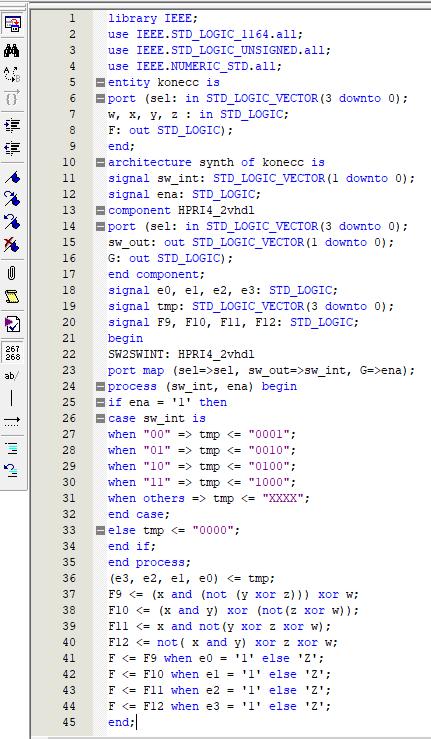The width and height of the screenshot is (431, 739).
Task: Click the 'library IEEE;' line
Action: click(x=153, y=18)
